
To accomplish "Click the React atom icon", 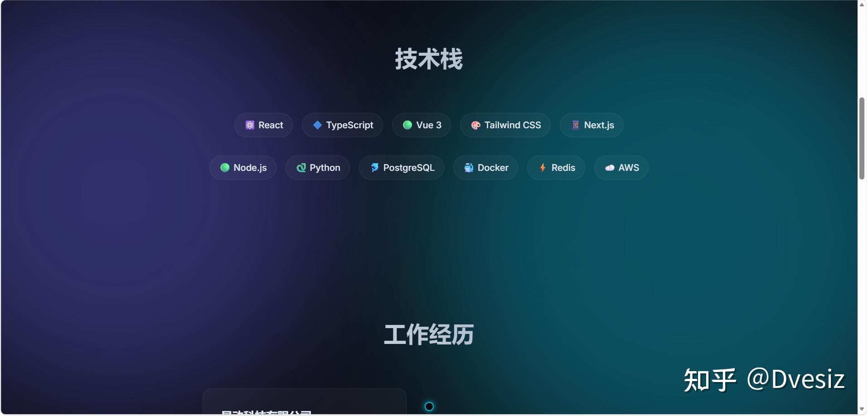I will (250, 125).
